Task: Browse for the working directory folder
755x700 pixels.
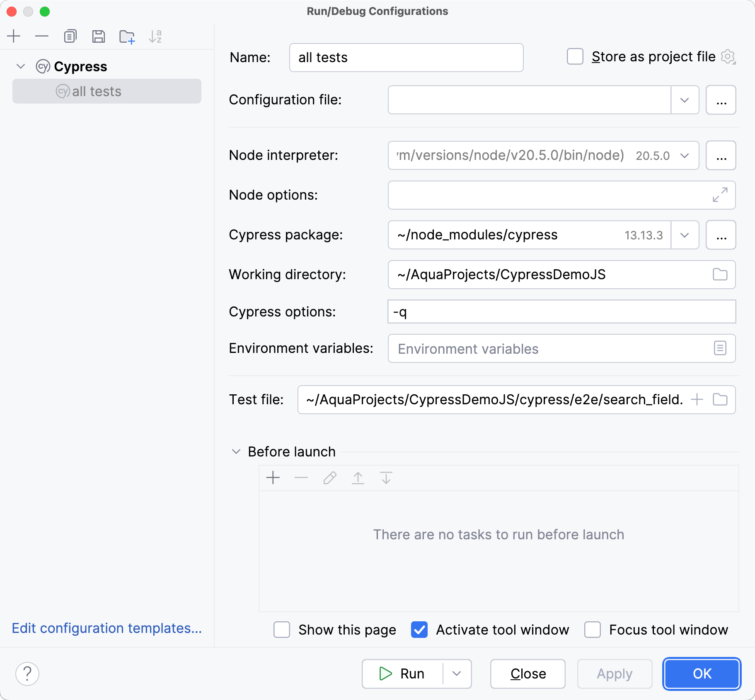Action: 720,274
